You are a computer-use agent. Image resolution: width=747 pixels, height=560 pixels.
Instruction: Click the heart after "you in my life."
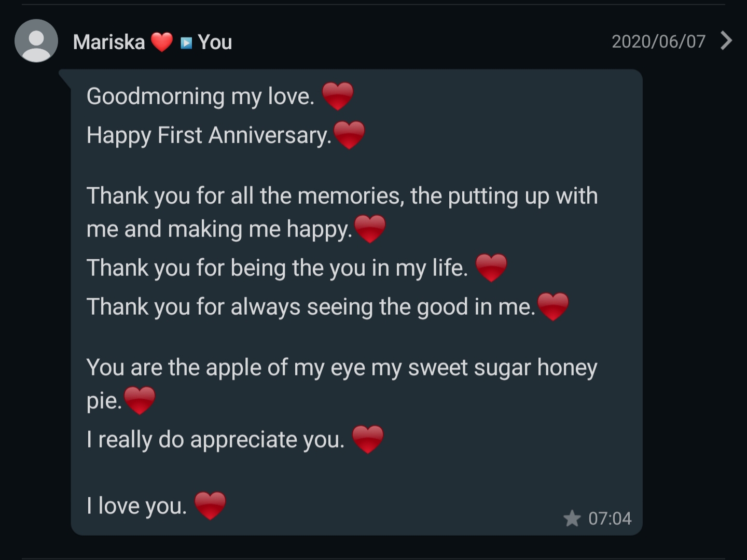pyautogui.click(x=491, y=268)
